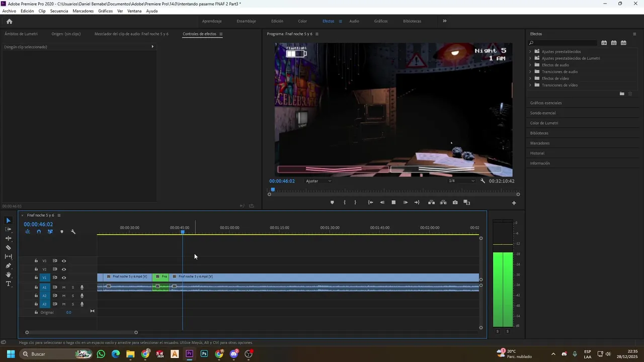Expand Ajustes preestablecidos folder
The image size is (644, 362).
click(530, 52)
